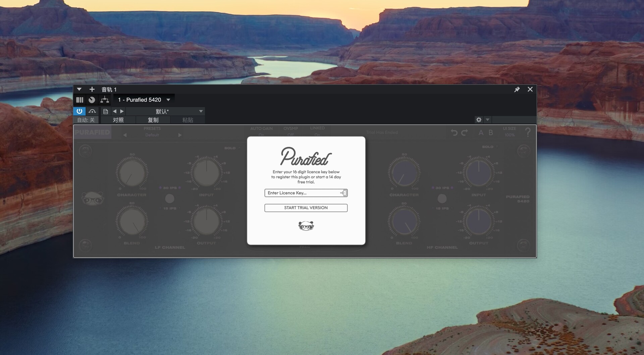
Task: Pin the plugin window with the pushpin icon
Action: coord(517,89)
